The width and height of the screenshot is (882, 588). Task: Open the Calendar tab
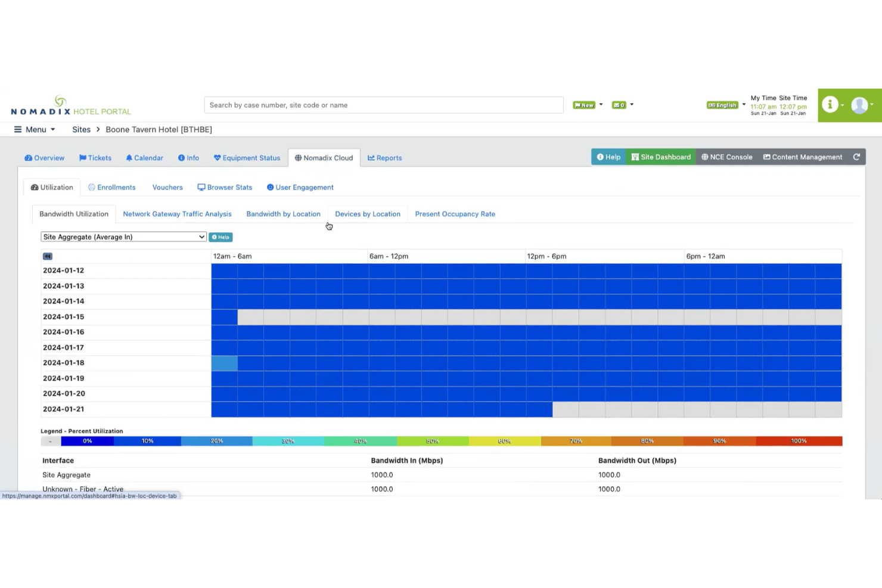click(x=144, y=158)
